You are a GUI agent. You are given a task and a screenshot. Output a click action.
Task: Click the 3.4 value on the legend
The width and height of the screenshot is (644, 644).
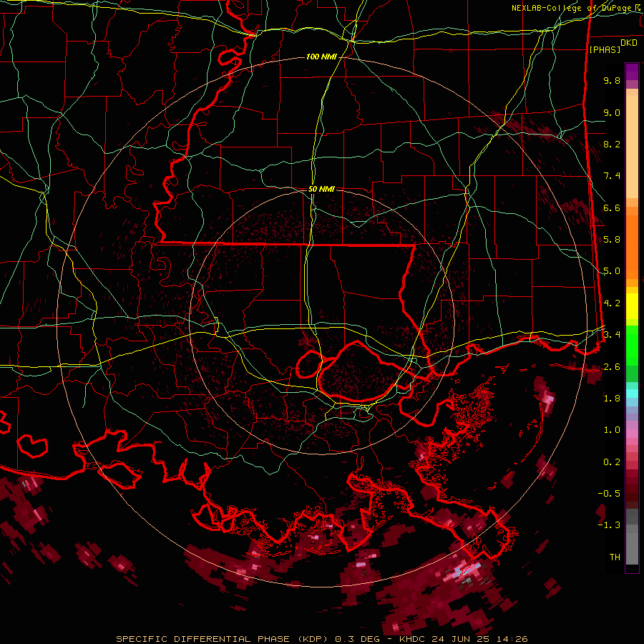[612, 334]
